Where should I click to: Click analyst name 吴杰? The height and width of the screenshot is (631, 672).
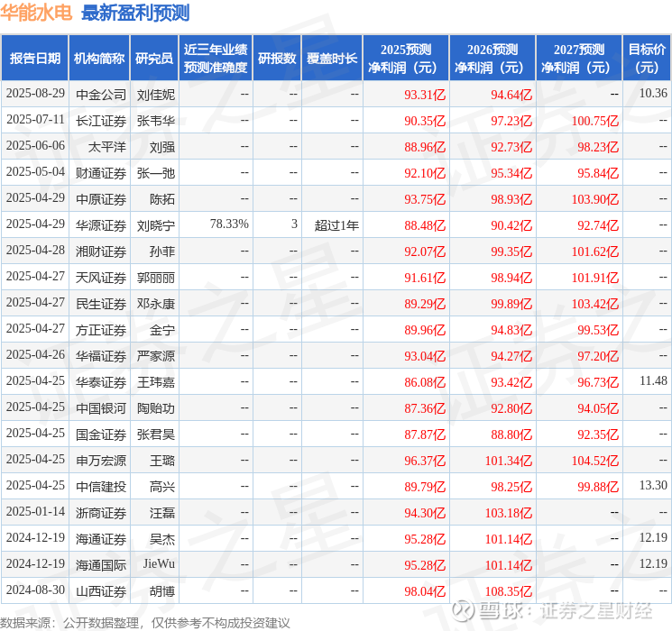[162, 539]
